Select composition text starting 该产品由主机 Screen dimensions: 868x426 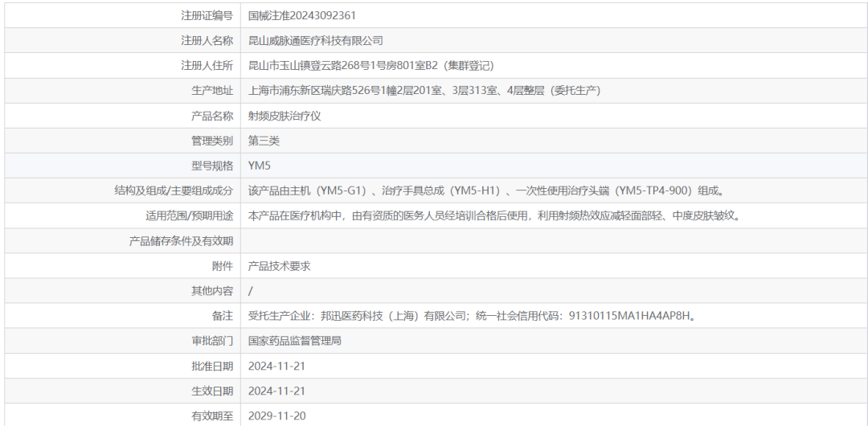pyautogui.click(x=486, y=190)
